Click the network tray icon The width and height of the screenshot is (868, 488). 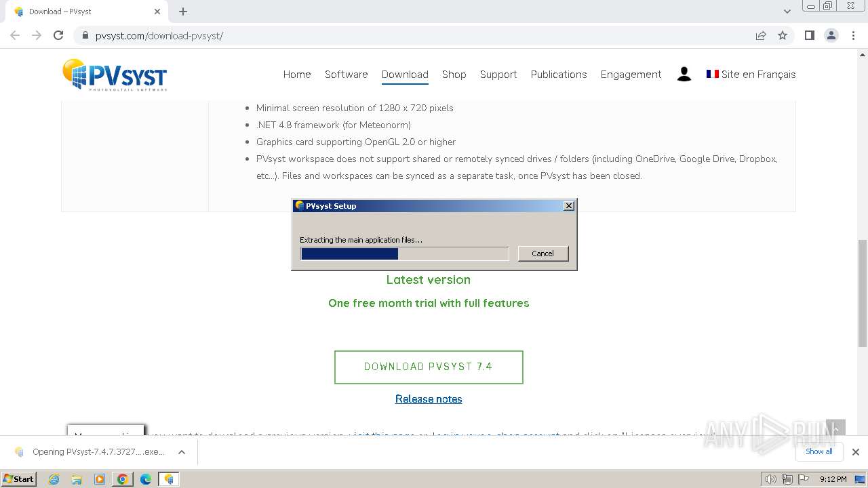coord(787,479)
